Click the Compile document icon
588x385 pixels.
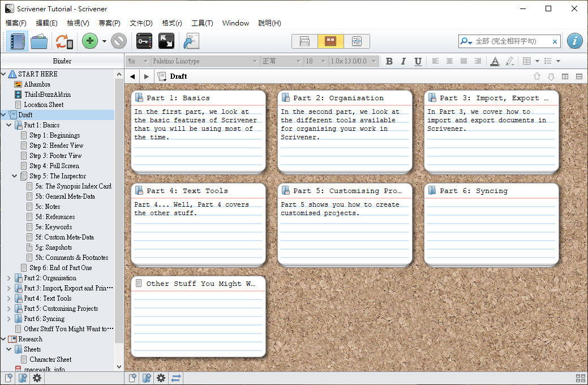click(192, 41)
